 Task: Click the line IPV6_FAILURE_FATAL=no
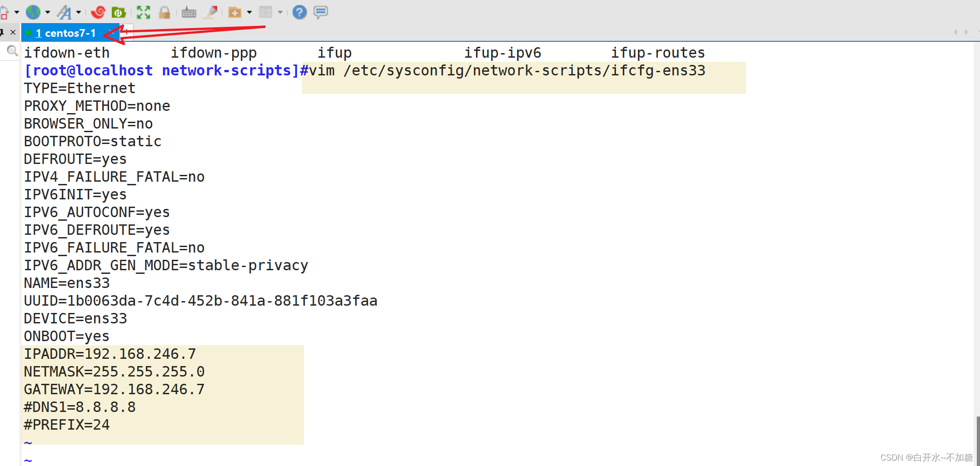coord(114,248)
